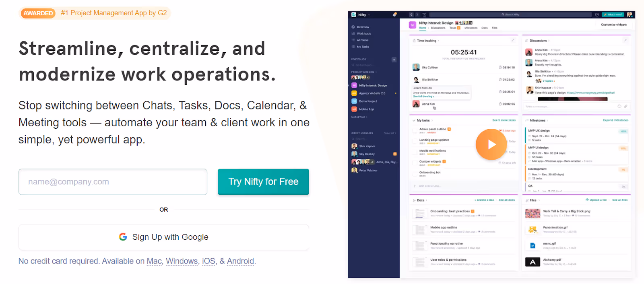Open Walk Tall & Carry a Big Stick.png thumbnail
Viewport: 644px width, 284px height.
coord(533,213)
